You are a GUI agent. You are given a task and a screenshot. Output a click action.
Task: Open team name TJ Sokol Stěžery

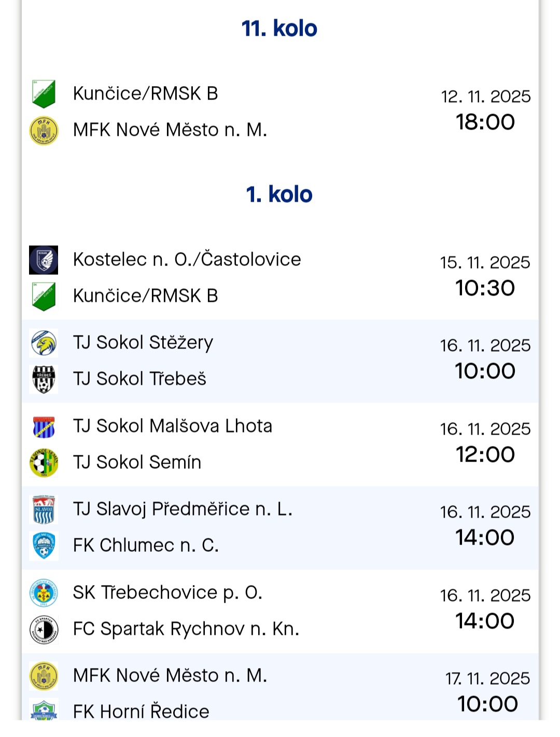coord(143,343)
